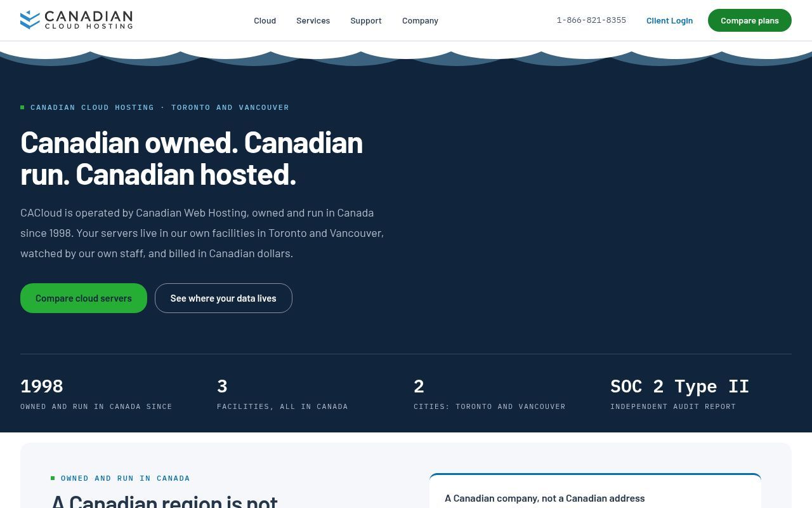
Task: Open the Cloud menu
Action: point(265,20)
